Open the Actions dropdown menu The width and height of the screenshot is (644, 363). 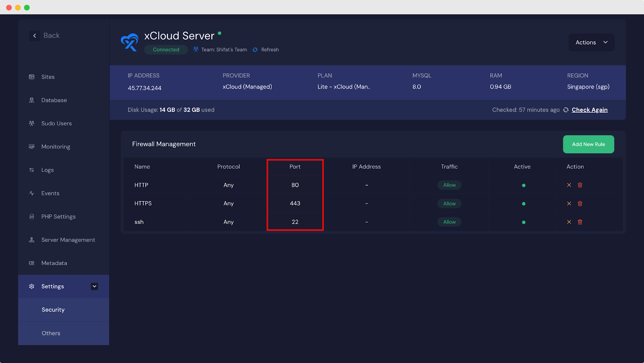[x=591, y=42]
